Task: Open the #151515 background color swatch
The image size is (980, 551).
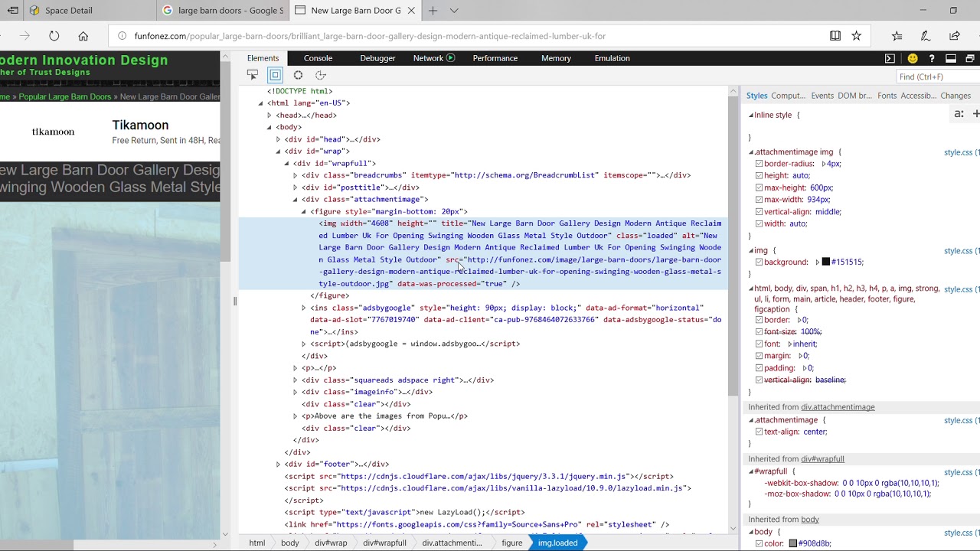Action: pyautogui.click(x=826, y=262)
